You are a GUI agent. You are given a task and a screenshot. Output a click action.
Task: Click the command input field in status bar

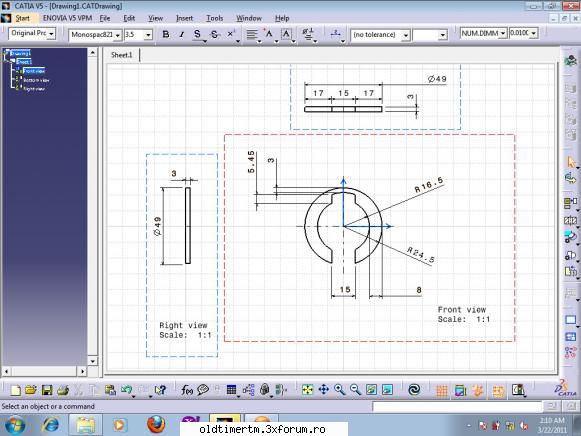(x=457, y=406)
